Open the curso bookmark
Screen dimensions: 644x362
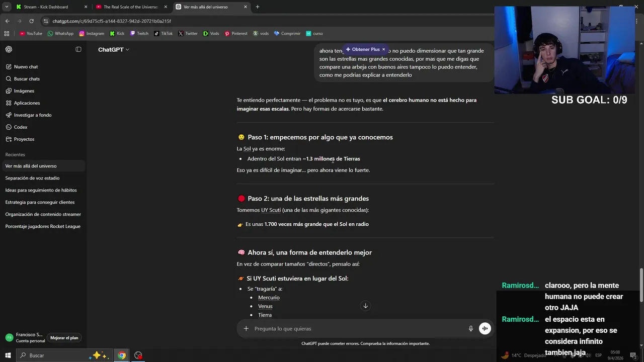pyautogui.click(x=314, y=34)
